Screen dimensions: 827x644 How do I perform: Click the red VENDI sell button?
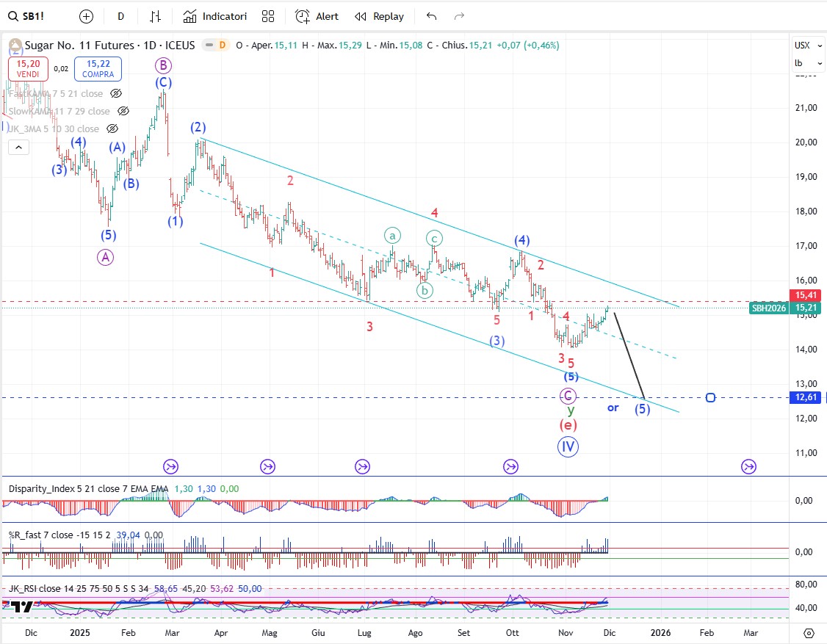(29, 69)
